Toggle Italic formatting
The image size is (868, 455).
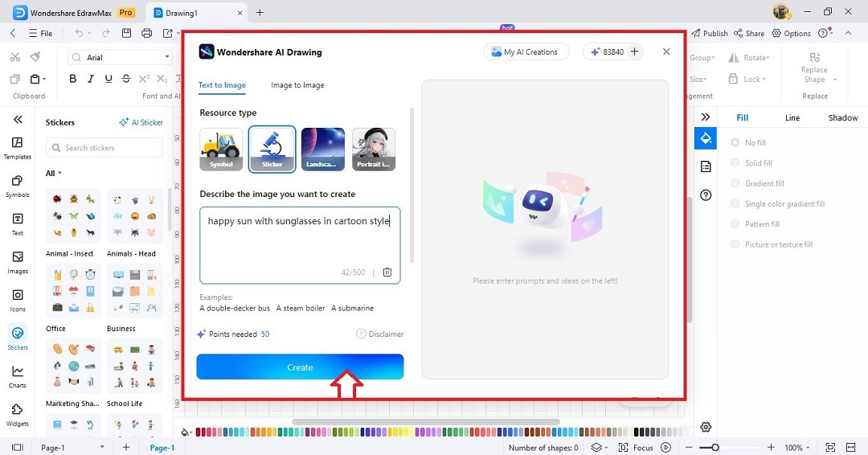click(91, 79)
